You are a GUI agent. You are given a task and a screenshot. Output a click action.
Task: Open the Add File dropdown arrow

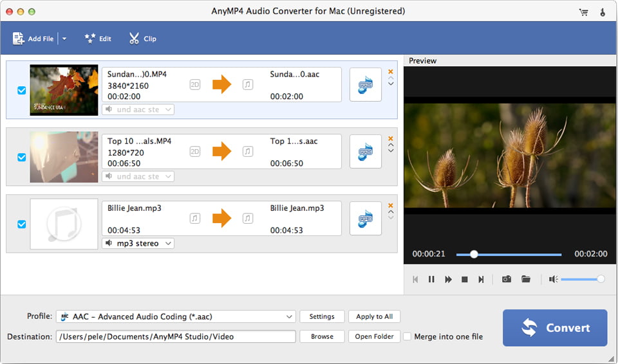(64, 39)
